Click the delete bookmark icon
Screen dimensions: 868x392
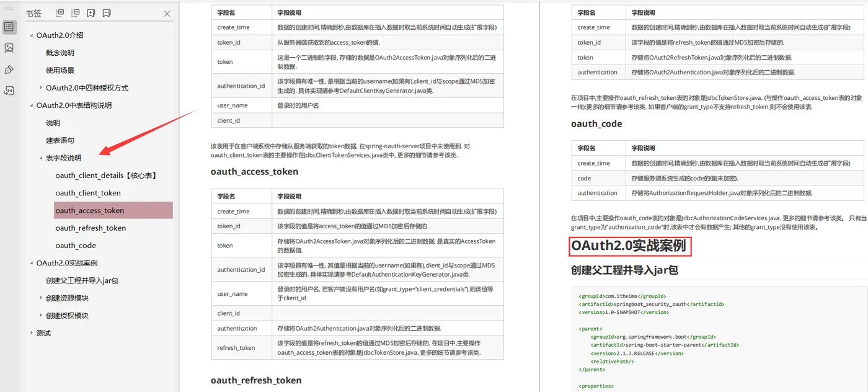pyautogui.click(x=107, y=13)
